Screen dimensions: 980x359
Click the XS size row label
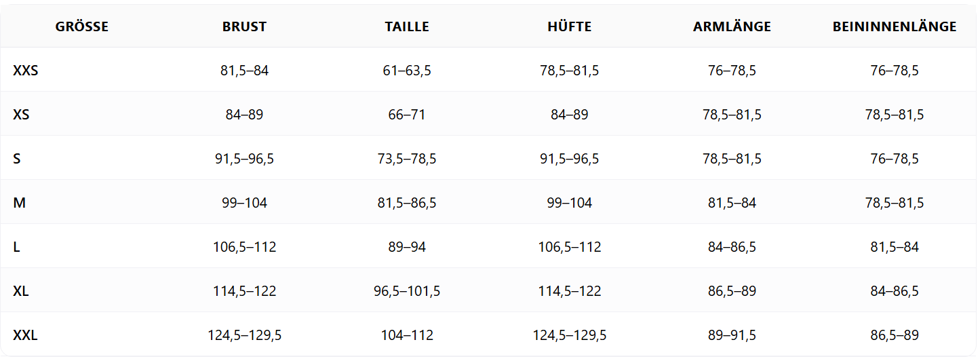click(x=21, y=115)
